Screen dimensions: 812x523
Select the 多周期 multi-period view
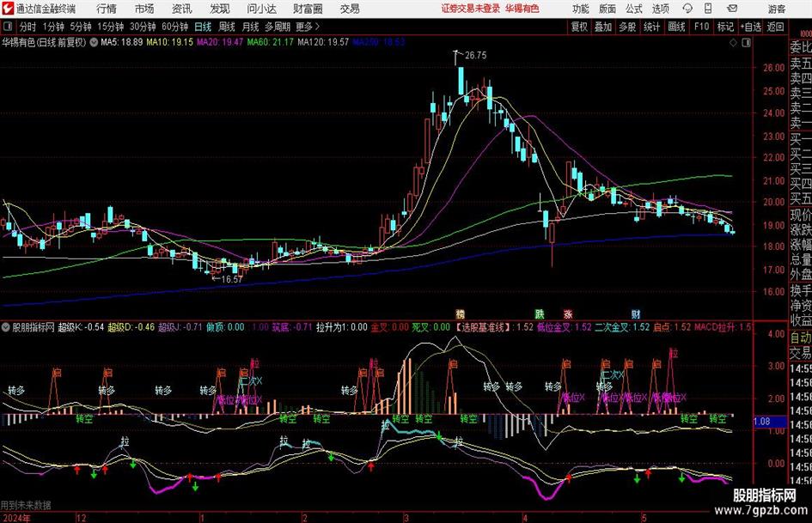(278, 27)
